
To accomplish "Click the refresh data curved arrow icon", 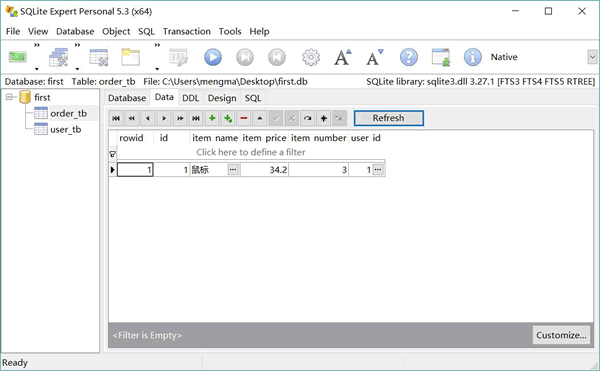I will [x=307, y=118].
